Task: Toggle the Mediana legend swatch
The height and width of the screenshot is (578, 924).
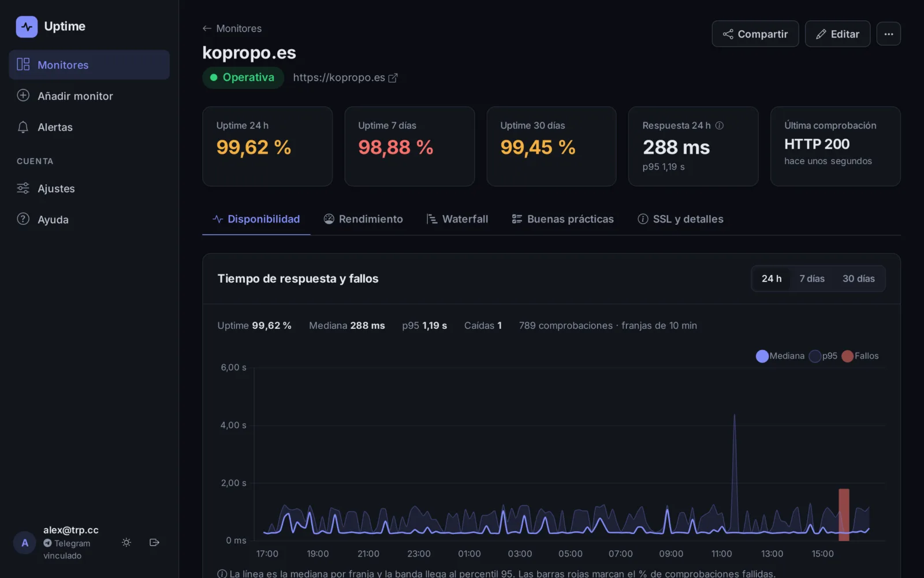Action: [x=762, y=356]
